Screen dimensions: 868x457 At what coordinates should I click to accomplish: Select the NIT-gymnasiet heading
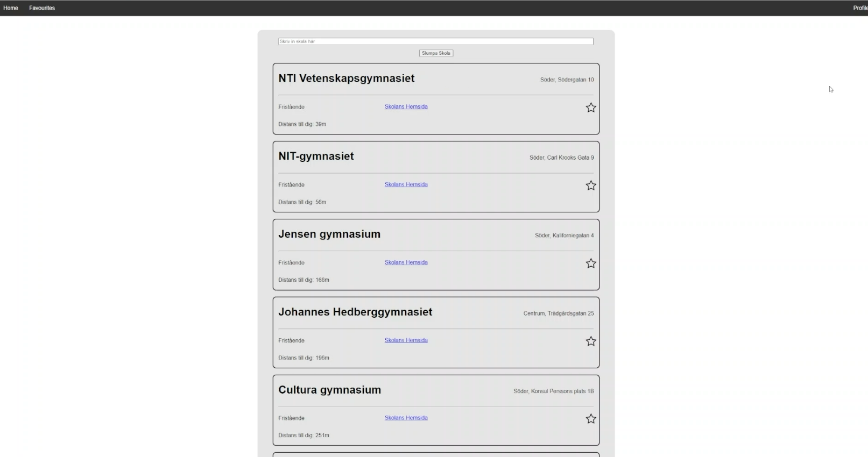[x=316, y=156]
